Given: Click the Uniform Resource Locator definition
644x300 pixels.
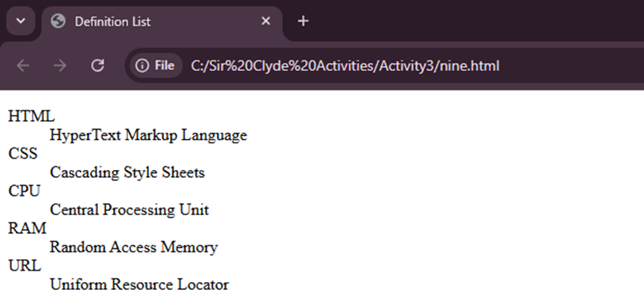Looking at the screenshot, I should 139,285.
